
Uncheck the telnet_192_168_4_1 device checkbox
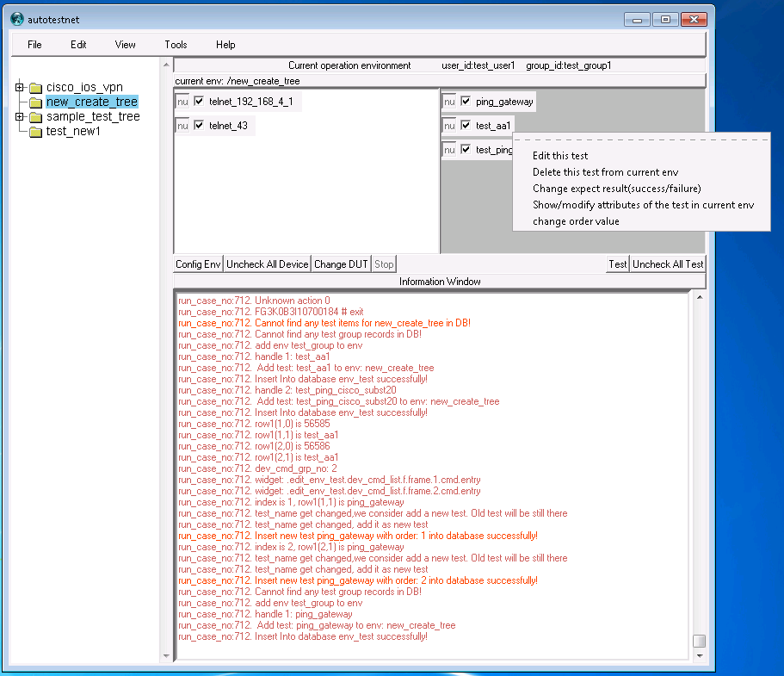coord(200,102)
